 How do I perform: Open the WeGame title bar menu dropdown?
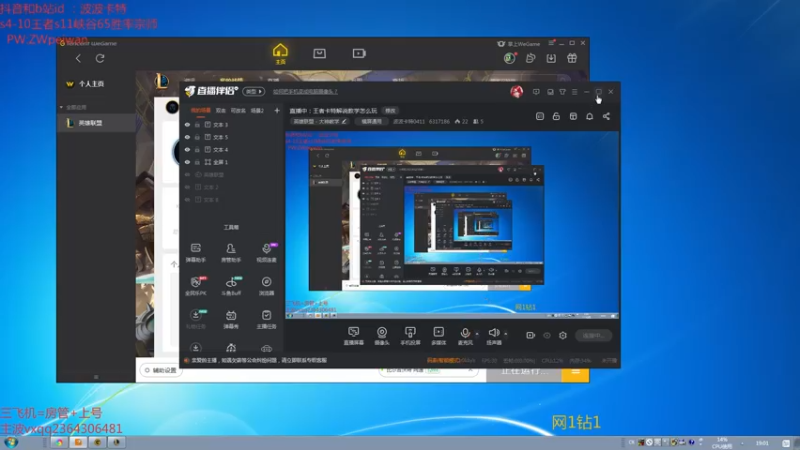click(551, 43)
